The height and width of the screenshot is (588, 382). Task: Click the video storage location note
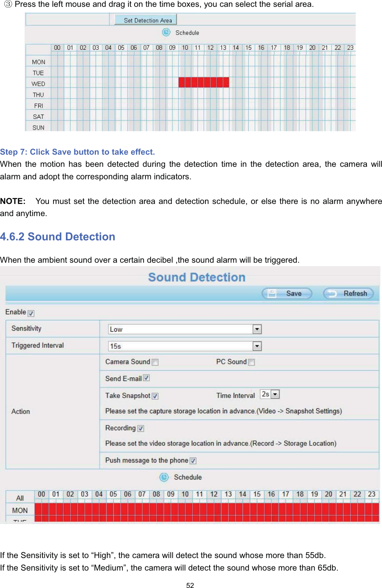(221, 443)
